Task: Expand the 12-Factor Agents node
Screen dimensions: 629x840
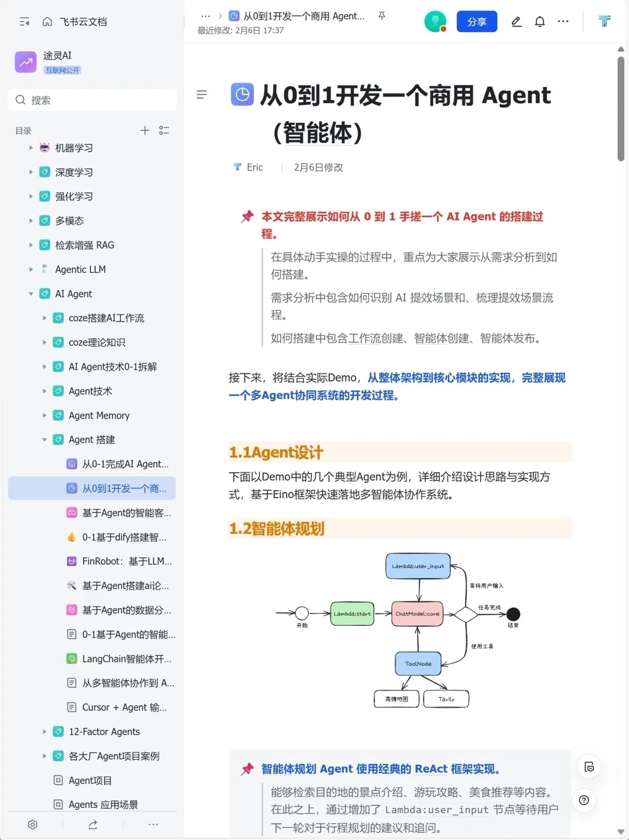Action: (44, 732)
